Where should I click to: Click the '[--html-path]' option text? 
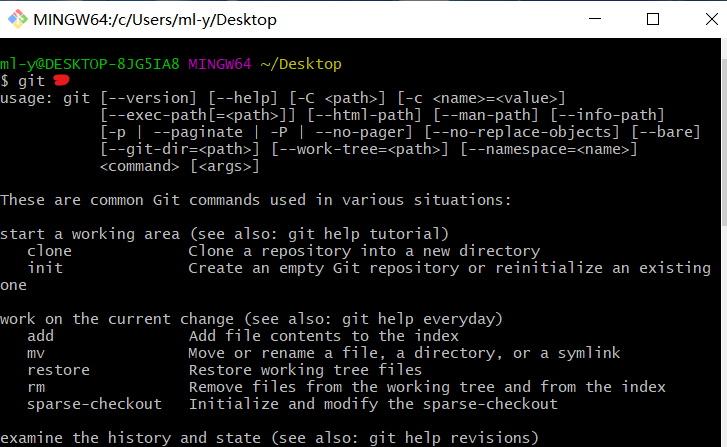pyautogui.click(x=364, y=115)
